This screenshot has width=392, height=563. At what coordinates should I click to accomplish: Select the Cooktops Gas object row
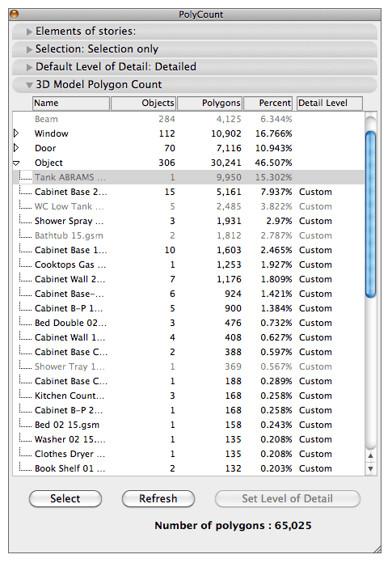point(188,265)
